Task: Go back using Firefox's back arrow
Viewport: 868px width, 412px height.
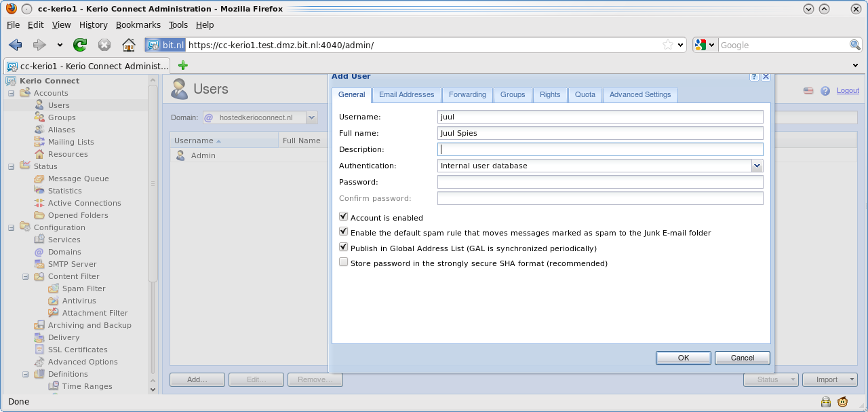Action: pos(16,45)
